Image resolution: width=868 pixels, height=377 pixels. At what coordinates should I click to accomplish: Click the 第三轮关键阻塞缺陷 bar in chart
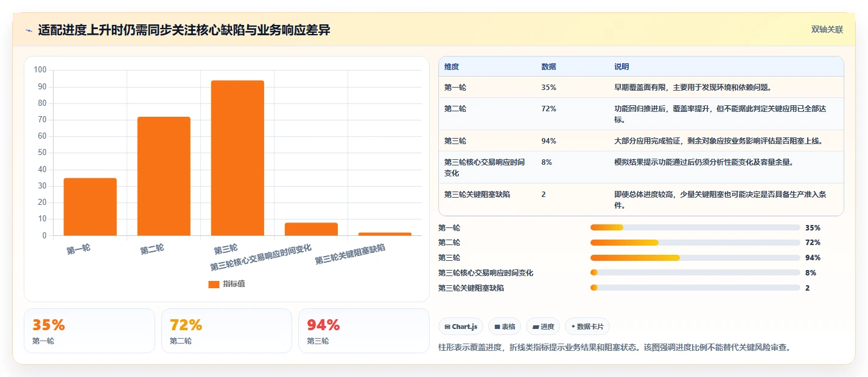coord(385,234)
